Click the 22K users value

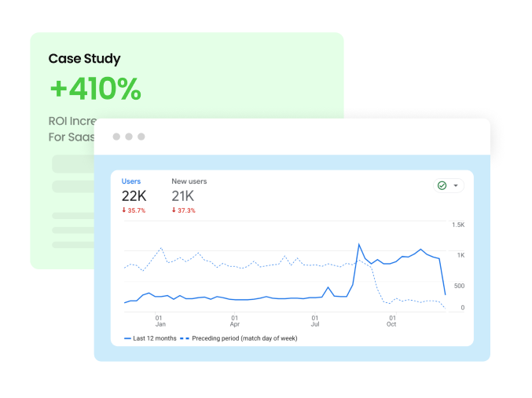[134, 195]
